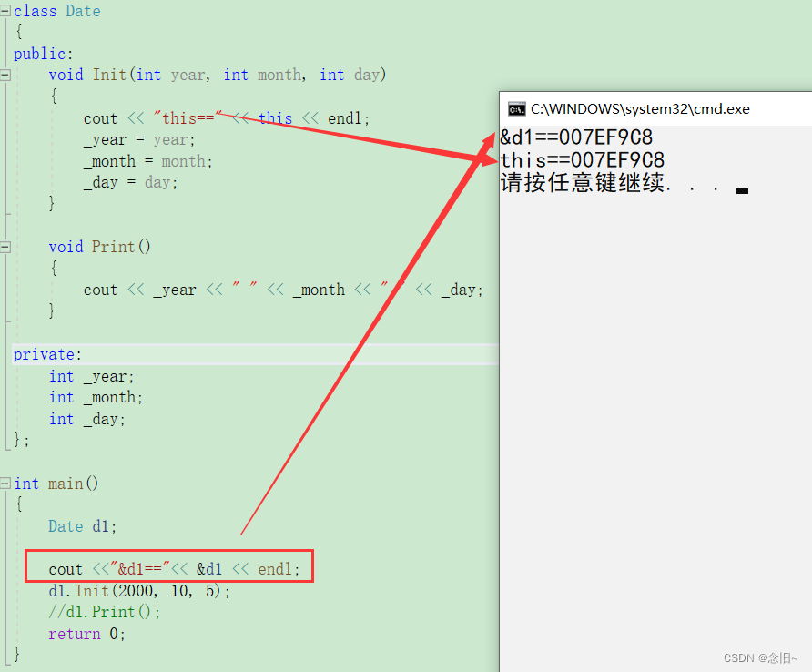Collapse the main function fold toggle
The image size is (812, 672).
pos(5,484)
